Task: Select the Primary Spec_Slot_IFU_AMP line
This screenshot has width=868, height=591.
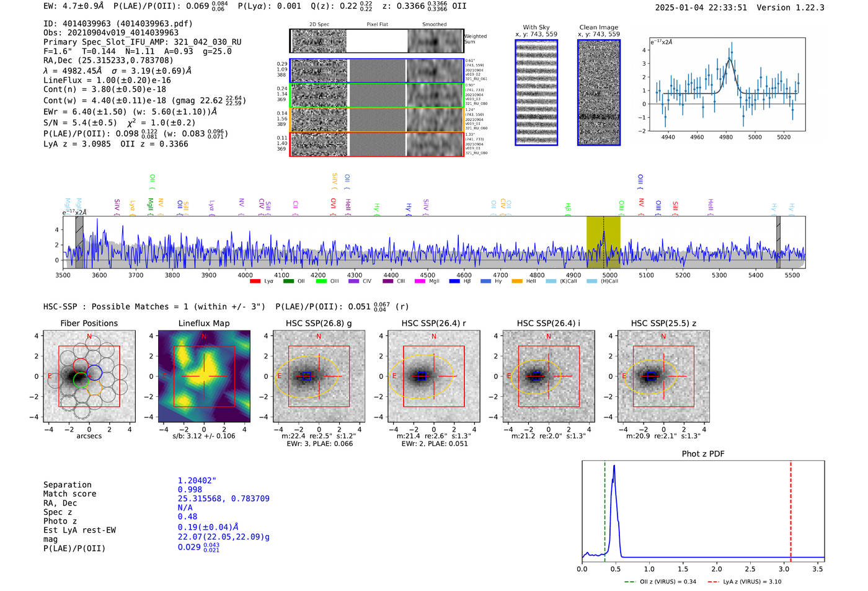Action: 143,42
